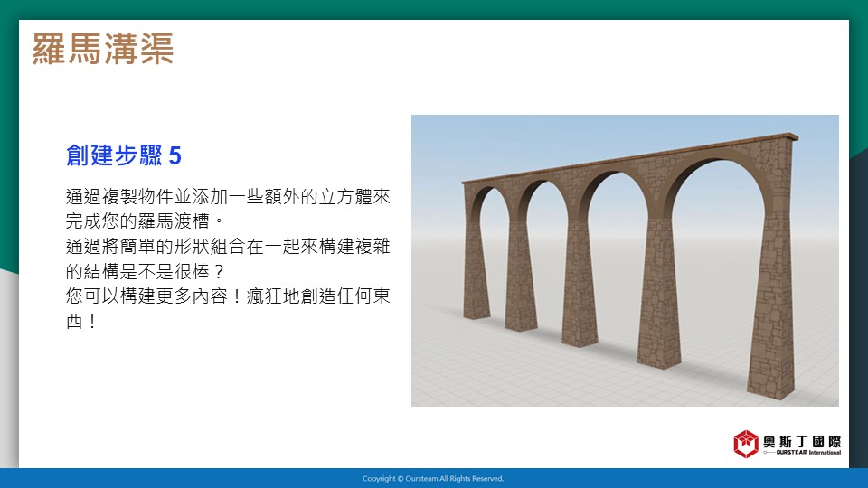
Task: Click the Oursteam red hexagon logo
Action: (x=746, y=444)
